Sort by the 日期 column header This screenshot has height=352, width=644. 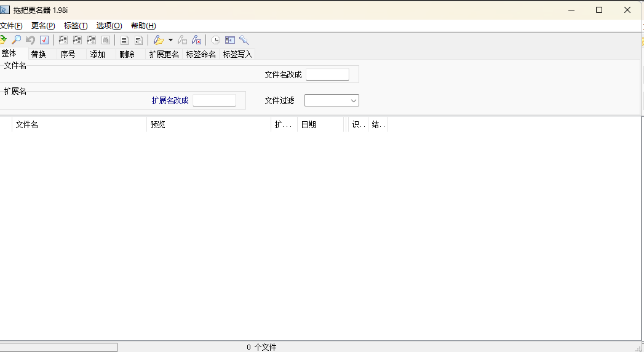pos(320,124)
